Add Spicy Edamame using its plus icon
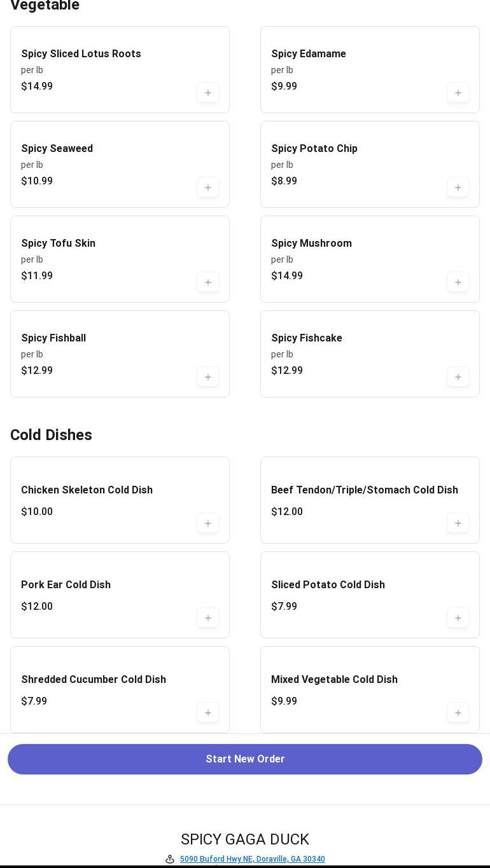Image resolution: width=490 pixels, height=868 pixels. [458, 93]
